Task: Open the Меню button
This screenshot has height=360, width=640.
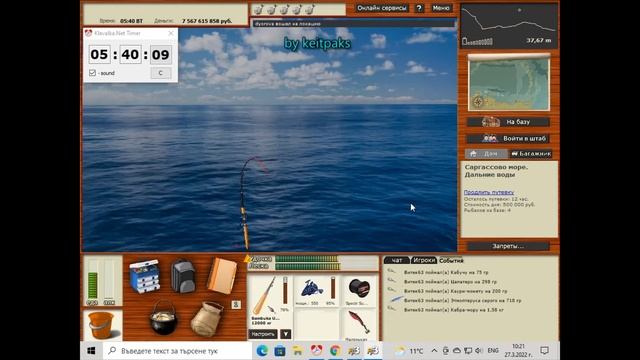Action: 441,8
